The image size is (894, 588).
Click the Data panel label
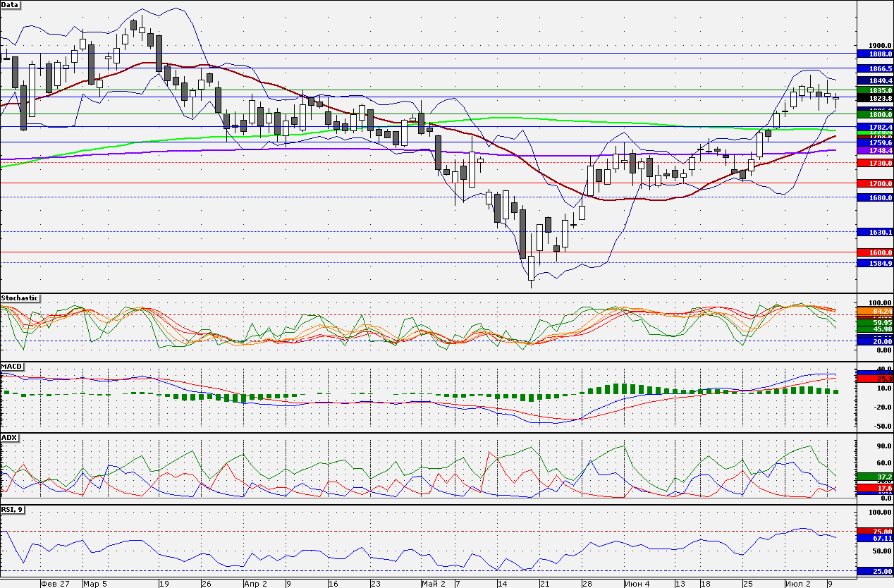click(11, 5)
